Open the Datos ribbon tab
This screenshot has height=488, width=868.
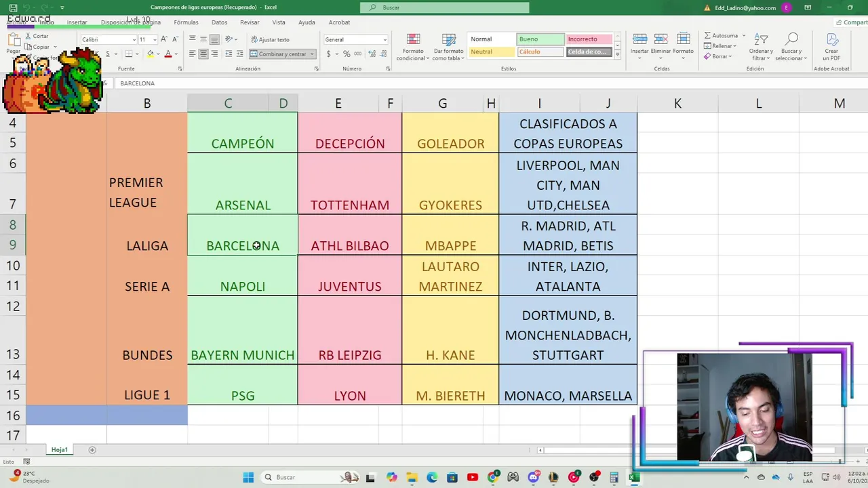[219, 22]
